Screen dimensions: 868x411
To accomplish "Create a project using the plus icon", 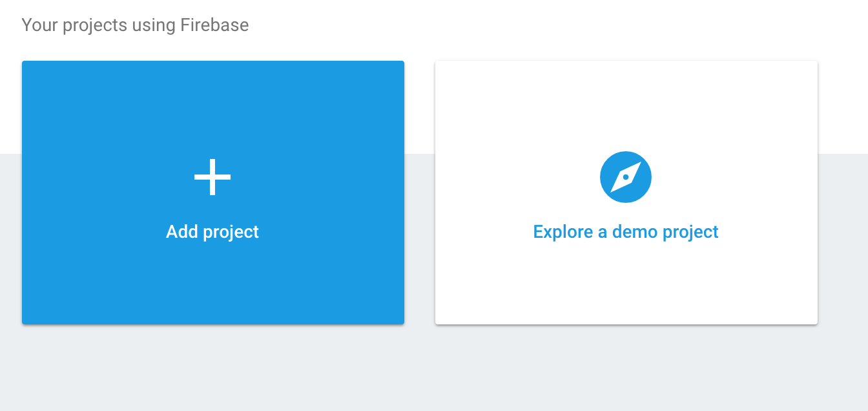I will 212,177.
